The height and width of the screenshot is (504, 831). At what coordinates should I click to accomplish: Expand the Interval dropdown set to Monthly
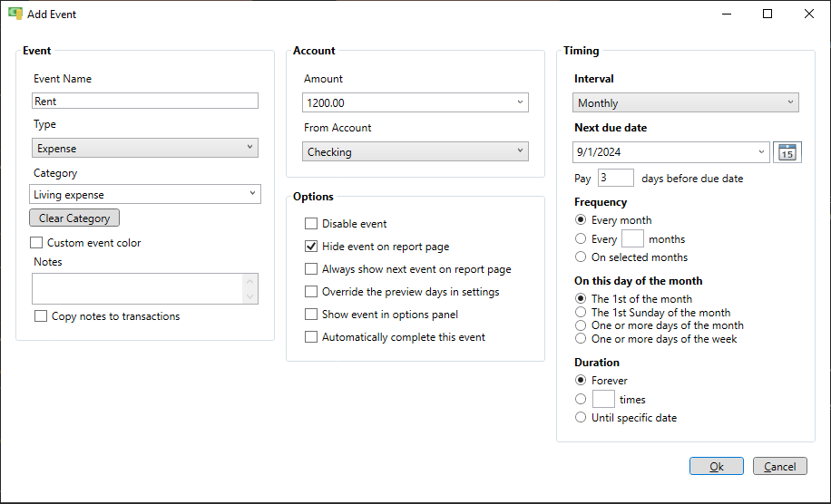pos(685,102)
